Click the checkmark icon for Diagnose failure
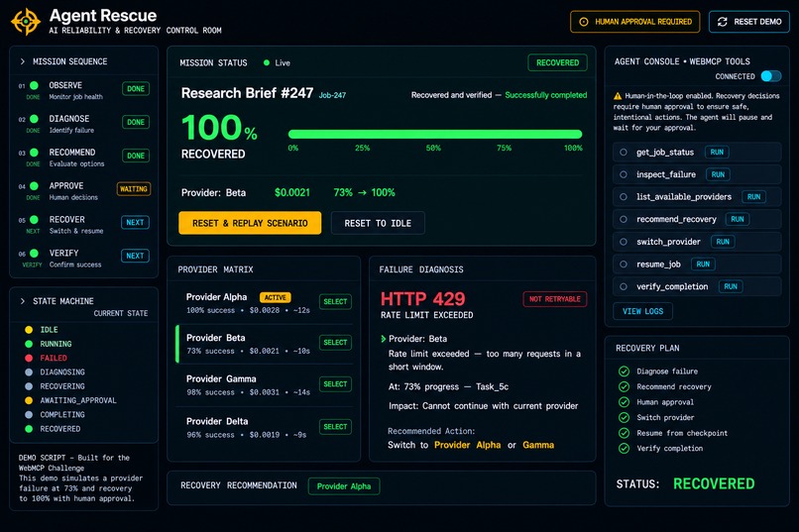The width and height of the screenshot is (799, 532). (x=624, y=372)
